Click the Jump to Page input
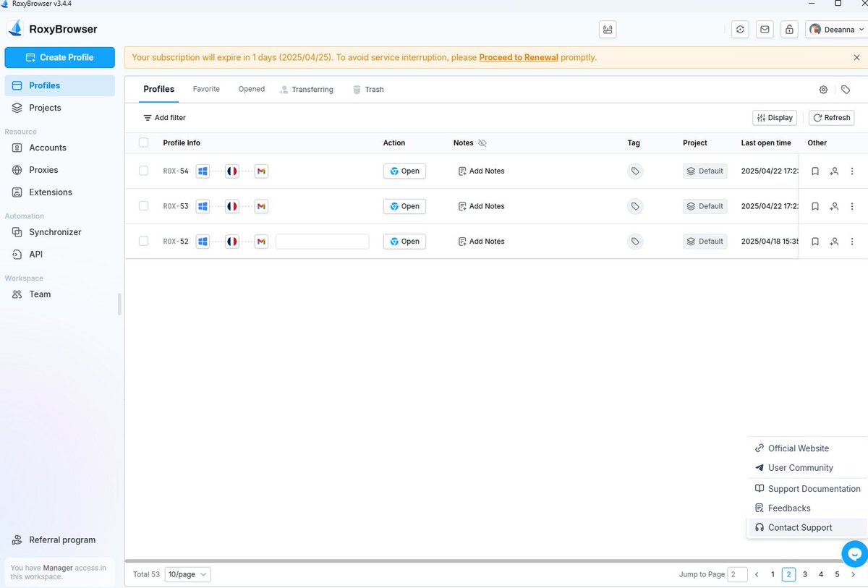This screenshot has width=868, height=588. coord(737,574)
